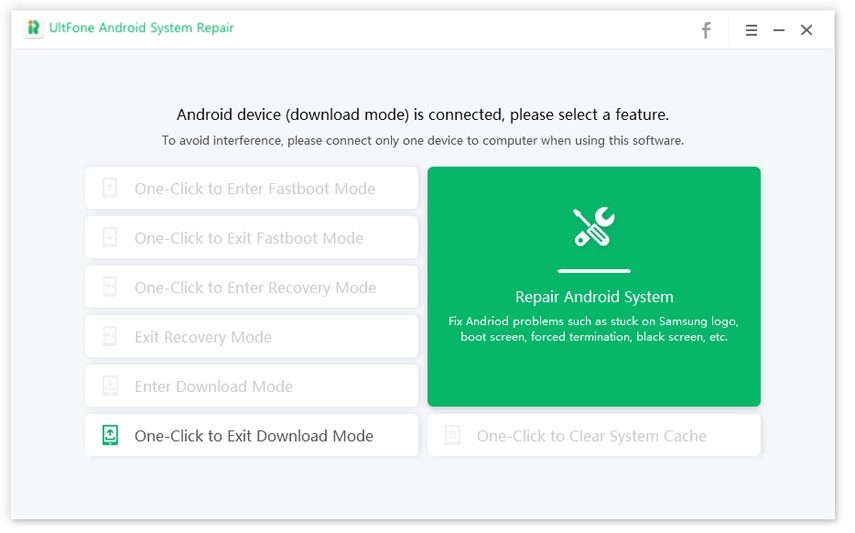Click the Facebook icon in title bar
This screenshot has height=533, width=855.
point(706,30)
